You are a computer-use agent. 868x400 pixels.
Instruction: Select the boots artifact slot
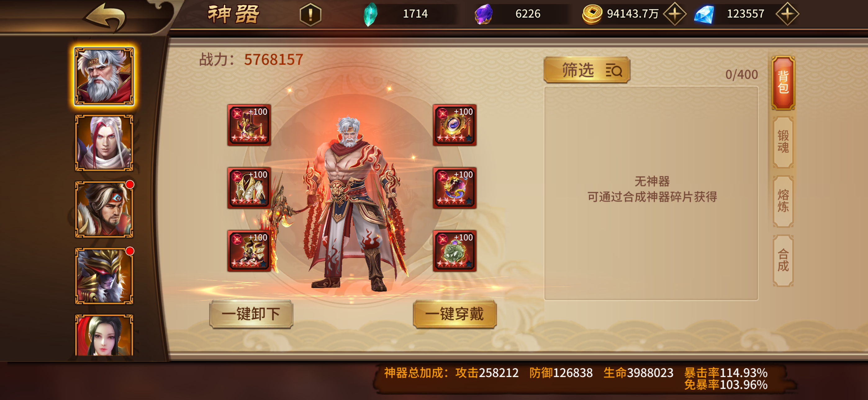(249, 125)
